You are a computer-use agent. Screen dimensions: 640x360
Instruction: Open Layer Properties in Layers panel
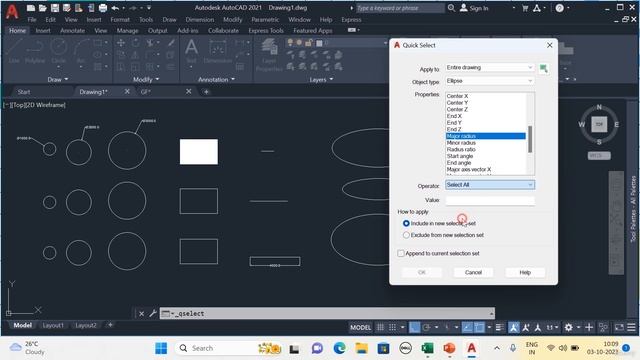(269, 55)
